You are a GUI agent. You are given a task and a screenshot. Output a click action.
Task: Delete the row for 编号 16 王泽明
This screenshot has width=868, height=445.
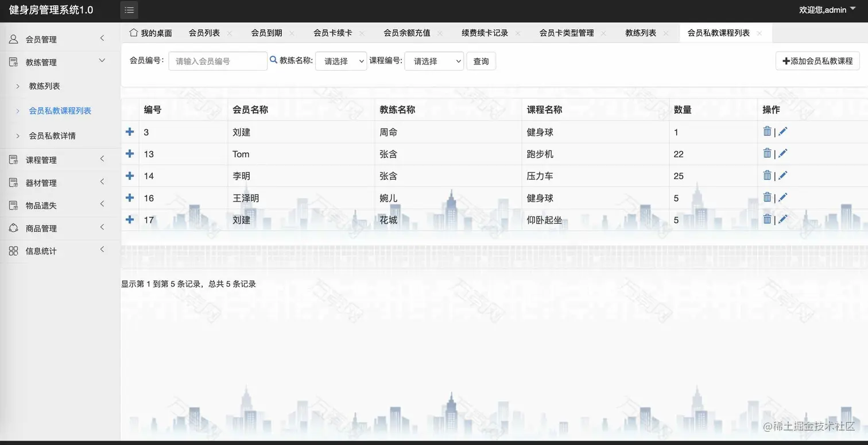coord(767,198)
